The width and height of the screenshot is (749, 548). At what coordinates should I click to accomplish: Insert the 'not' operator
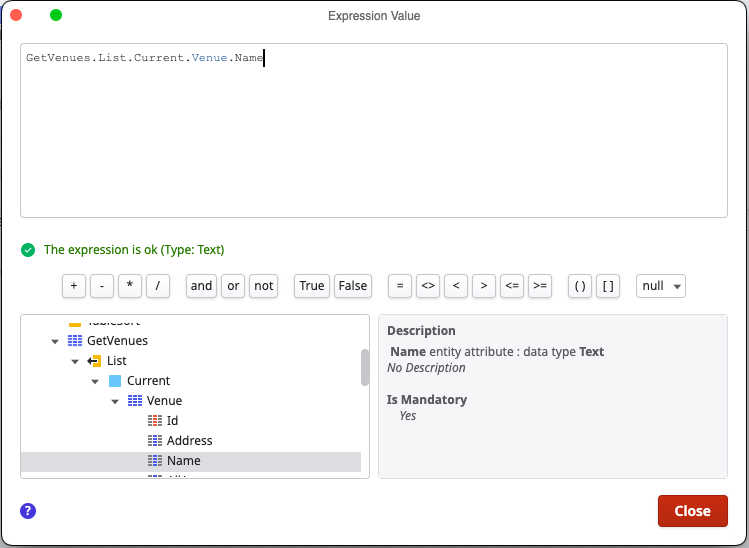point(263,286)
